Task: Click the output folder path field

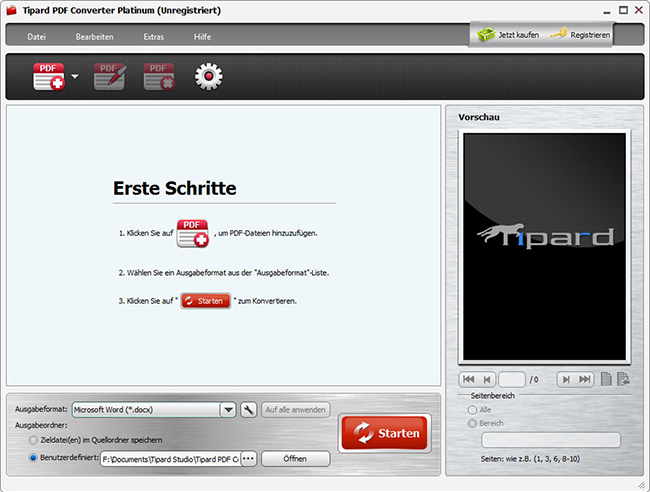Action: (x=170, y=459)
